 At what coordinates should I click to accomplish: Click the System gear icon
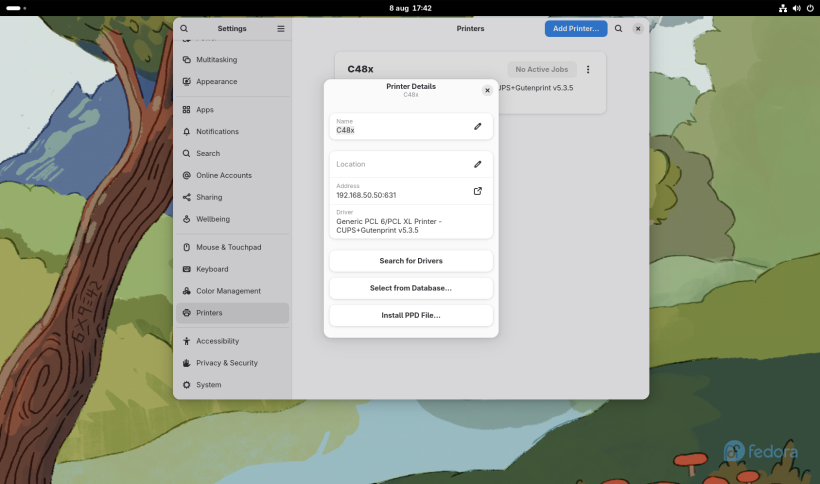pos(187,385)
